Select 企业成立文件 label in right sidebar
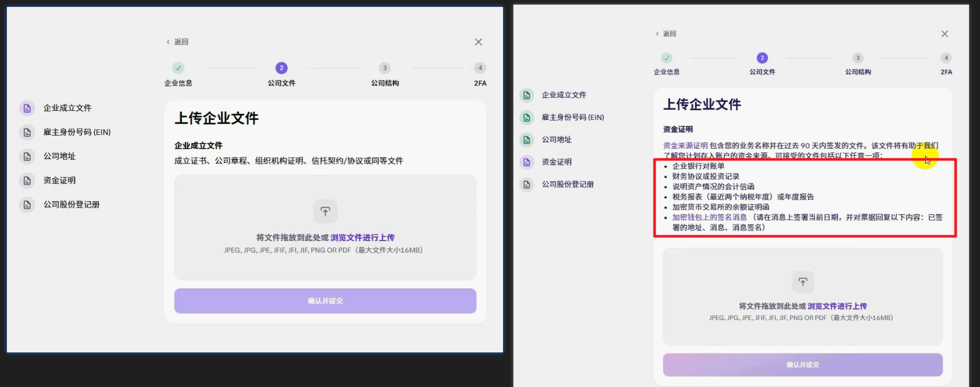This screenshot has height=387, width=980. (x=564, y=95)
